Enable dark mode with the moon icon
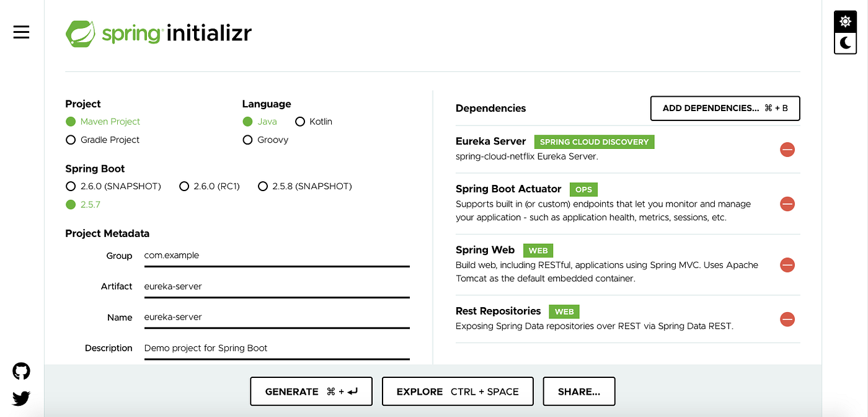Image resolution: width=868 pixels, height=417 pixels. (x=845, y=43)
